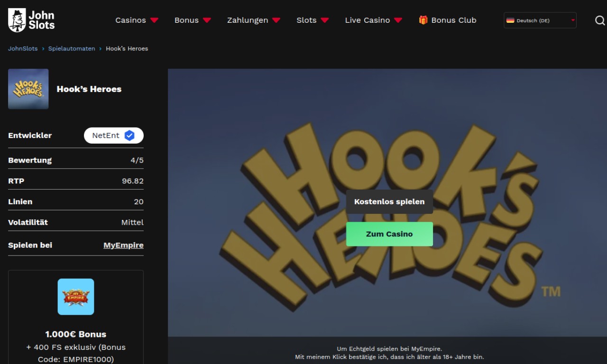Click the Entwickler label

coord(30,136)
